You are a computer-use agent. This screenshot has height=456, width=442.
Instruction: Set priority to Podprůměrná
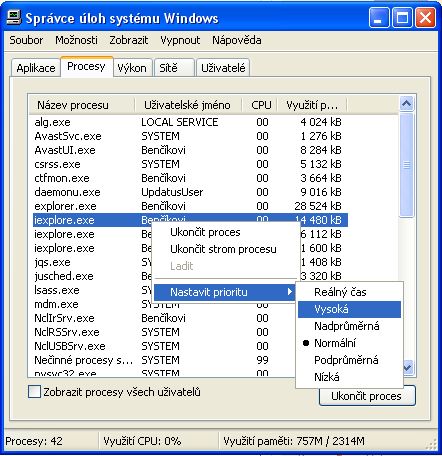pyautogui.click(x=349, y=360)
